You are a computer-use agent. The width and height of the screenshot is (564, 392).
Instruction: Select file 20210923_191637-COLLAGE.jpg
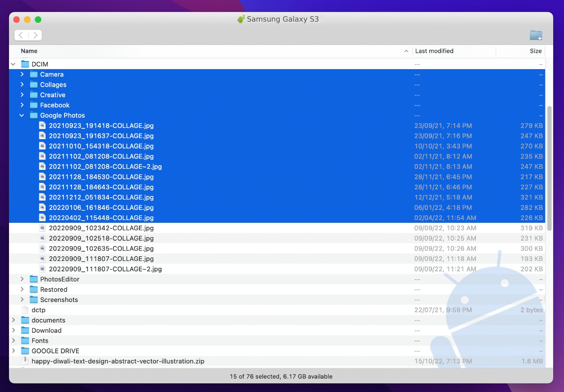[101, 136]
